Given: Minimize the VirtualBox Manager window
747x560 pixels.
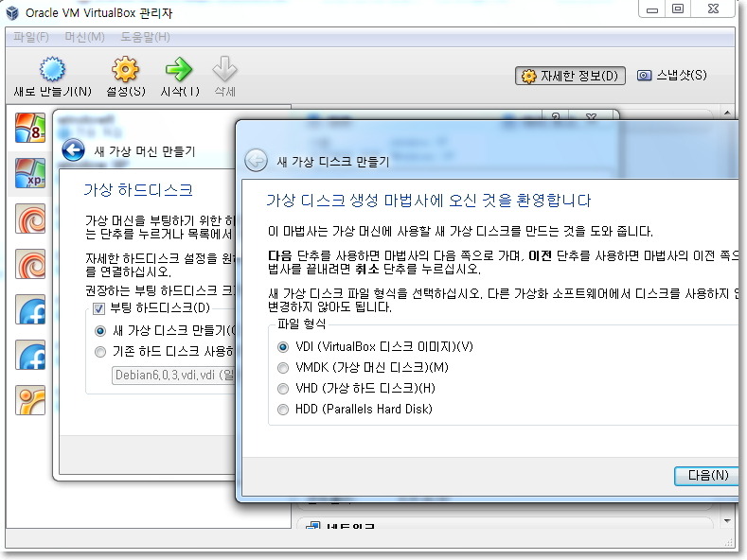Looking at the screenshot, I should click(652, 9).
